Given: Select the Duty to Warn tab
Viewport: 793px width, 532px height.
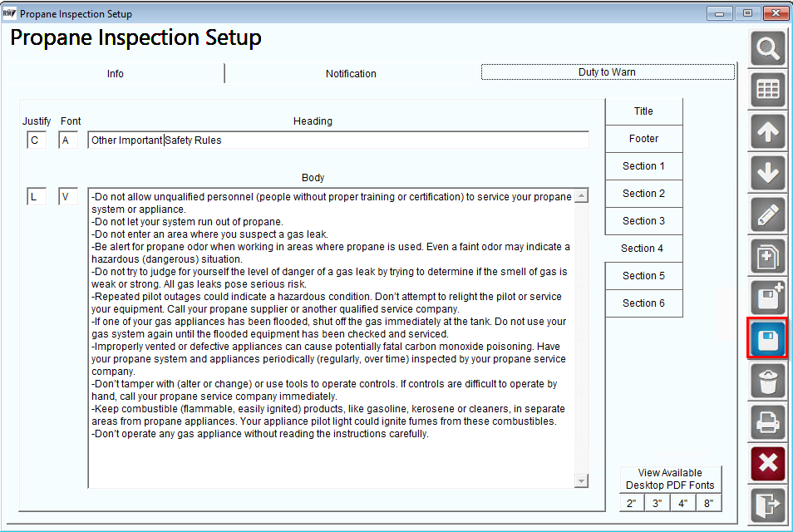Looking at the screenshot, I should pos(608,71).
